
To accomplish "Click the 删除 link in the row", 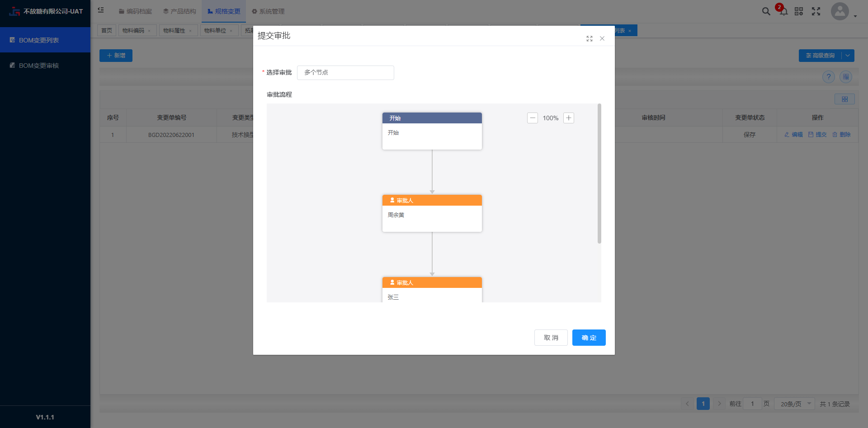I will 841,134.
